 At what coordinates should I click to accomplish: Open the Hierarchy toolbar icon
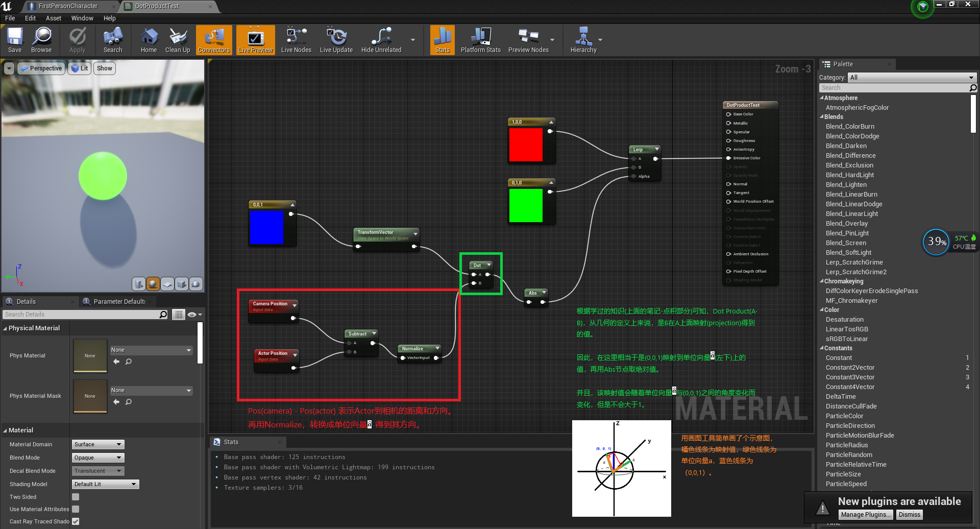click(x=583, y=40)
